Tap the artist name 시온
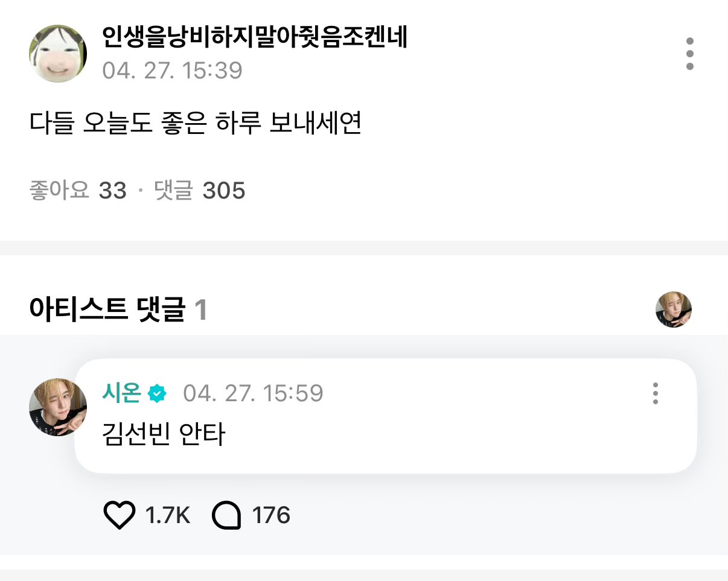The width and height of the screenshot is (728, 581). (121, 393)
